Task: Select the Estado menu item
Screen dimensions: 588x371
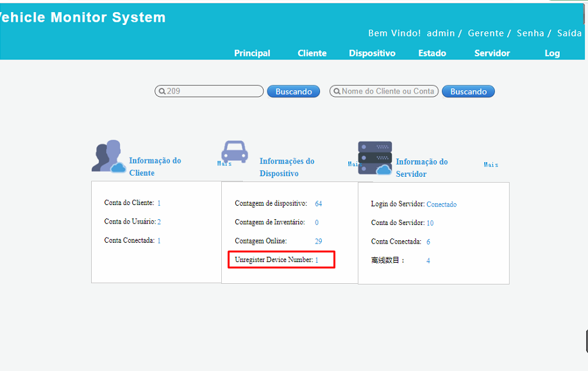Action: click(x=432, y=53)
